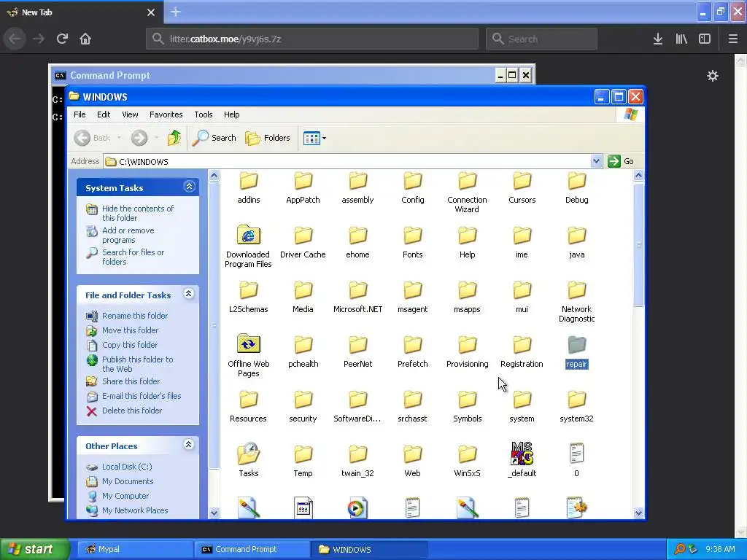Select the Microsoft.NET folder
Image resolution: width=747 pixels, height=560 pixels.
tap(357, 297)
